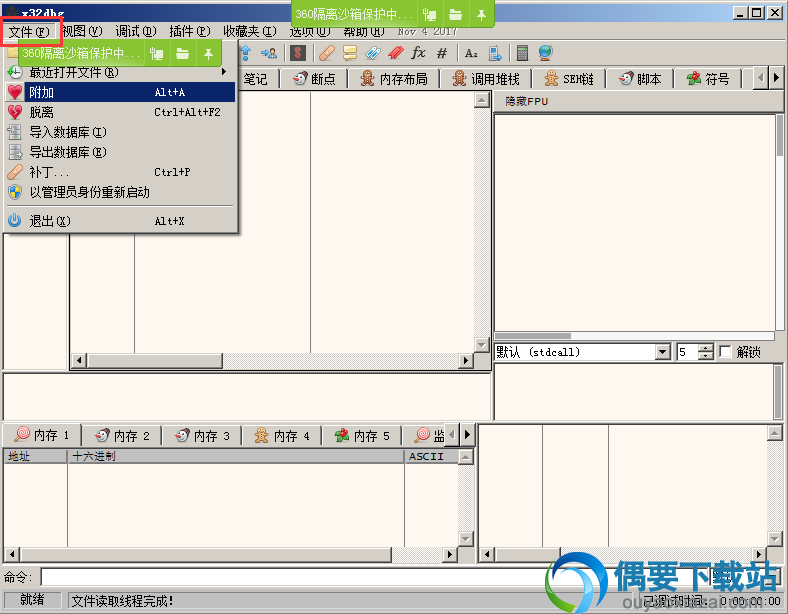Click the ASCII column header

pos(431,456)
